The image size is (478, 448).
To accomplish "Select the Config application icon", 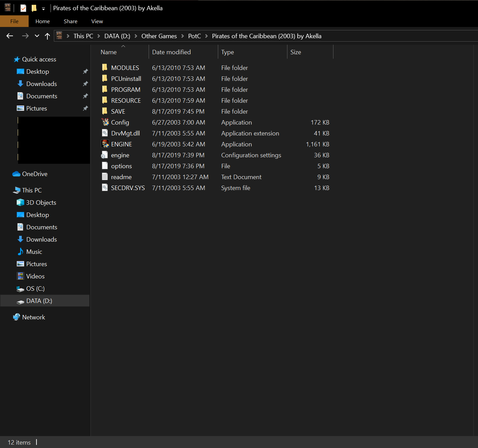I will [105, 122].
